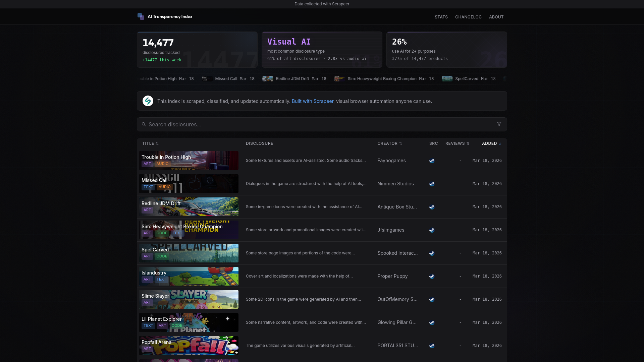Open the Changelog page
This screenshot has width=644, height=362.
click(468, 17)
